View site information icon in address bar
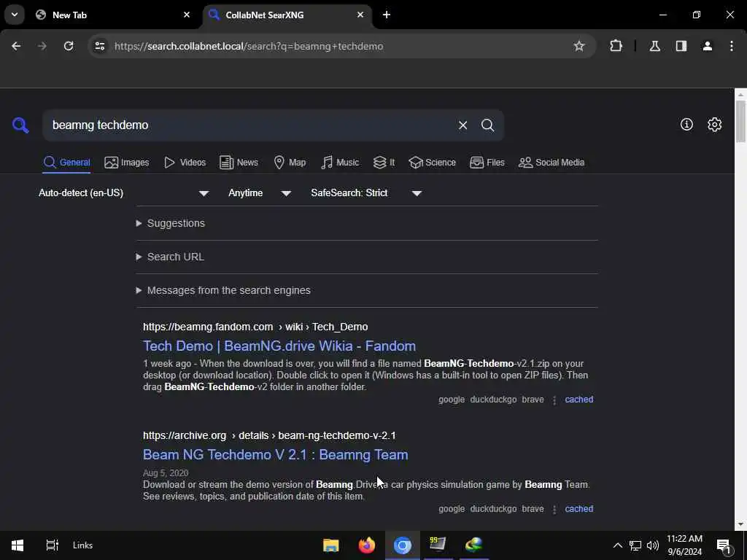This screenshot has width=747, height=560. point(99,46)
